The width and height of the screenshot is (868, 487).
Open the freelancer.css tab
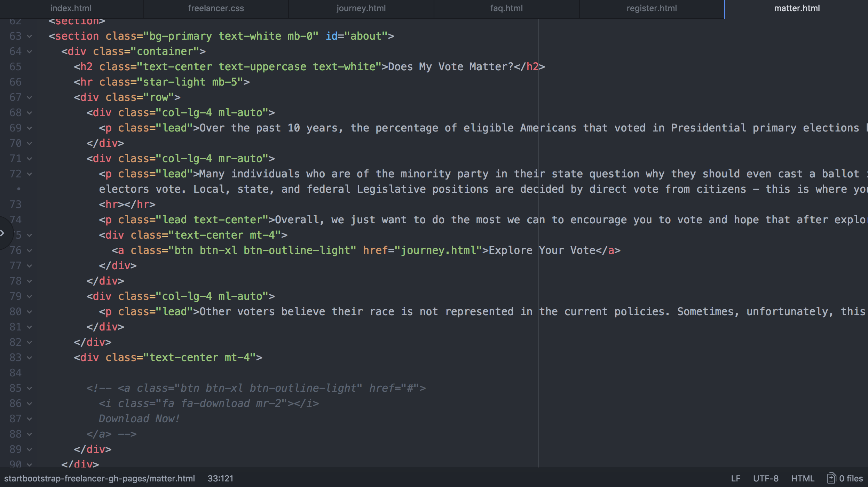click(216, 8)
